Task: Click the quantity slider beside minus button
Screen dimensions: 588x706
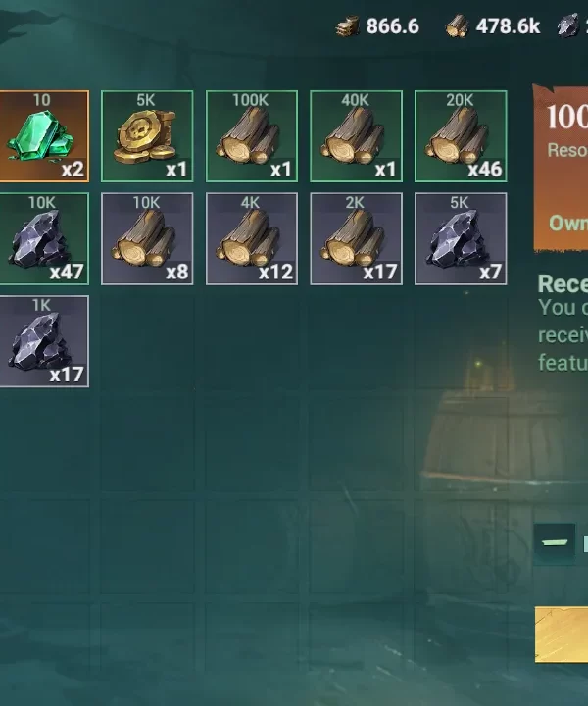Action: coord(586,543)
